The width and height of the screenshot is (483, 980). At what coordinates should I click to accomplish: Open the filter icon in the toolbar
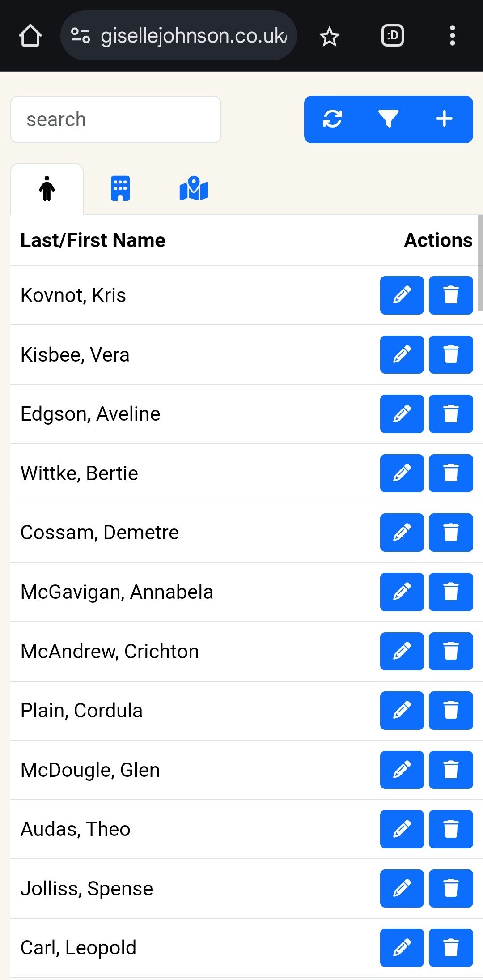click(388, 119)
